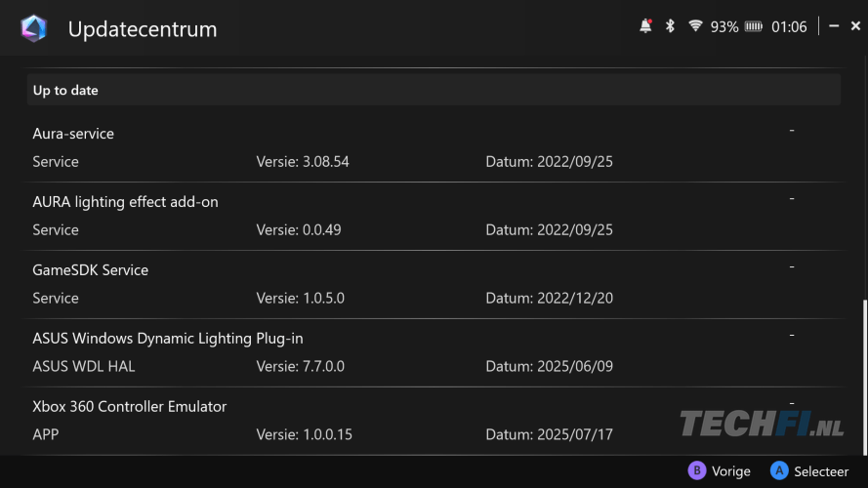The width and height of the screenshot is (868, 488).
Task: Select the Xbox 360 Controller Emulator entry
Action: tap(130, 407)
